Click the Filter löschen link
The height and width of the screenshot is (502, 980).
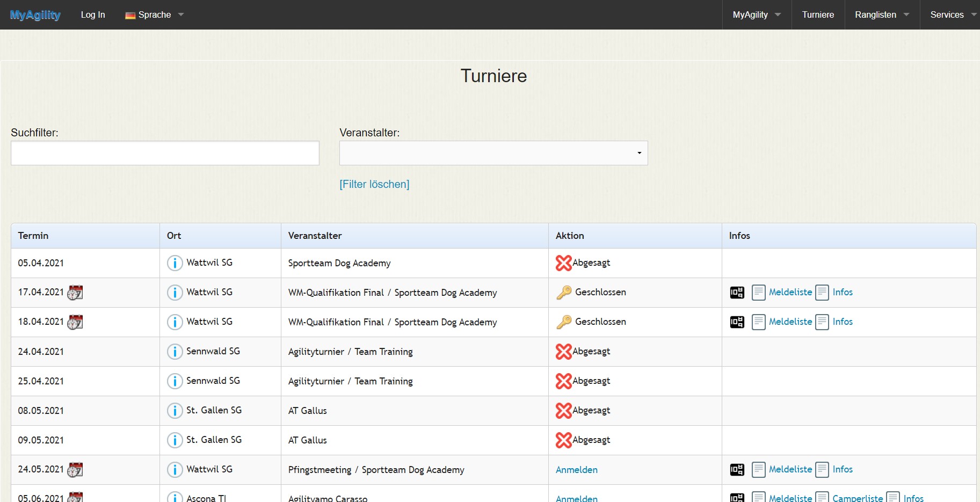pyautogui.click(x=374, y=184)
